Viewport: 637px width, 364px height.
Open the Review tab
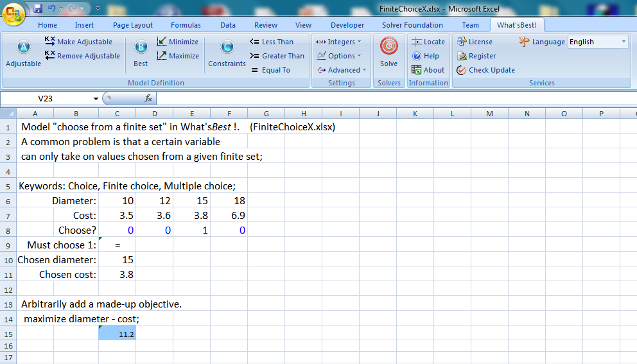[266, 25]
